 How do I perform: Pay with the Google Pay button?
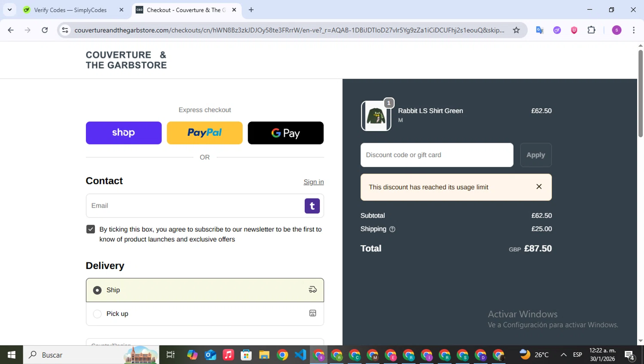click(286, 133)
